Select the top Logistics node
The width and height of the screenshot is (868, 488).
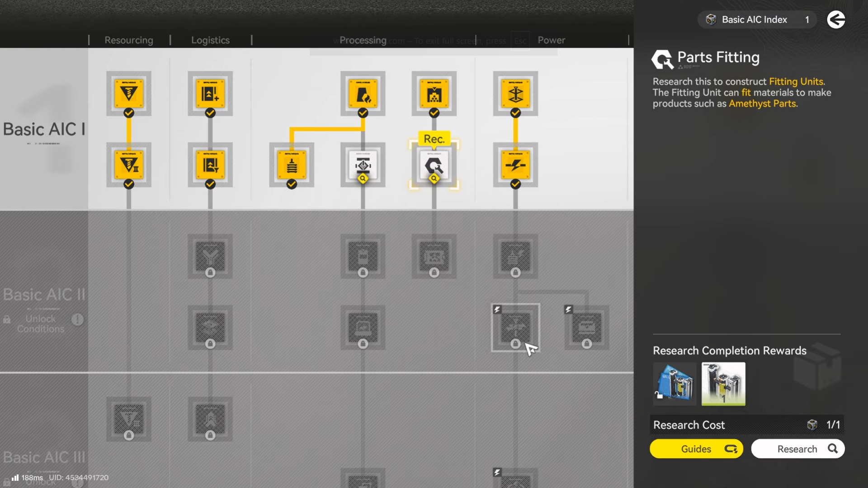tap(210, 94)
